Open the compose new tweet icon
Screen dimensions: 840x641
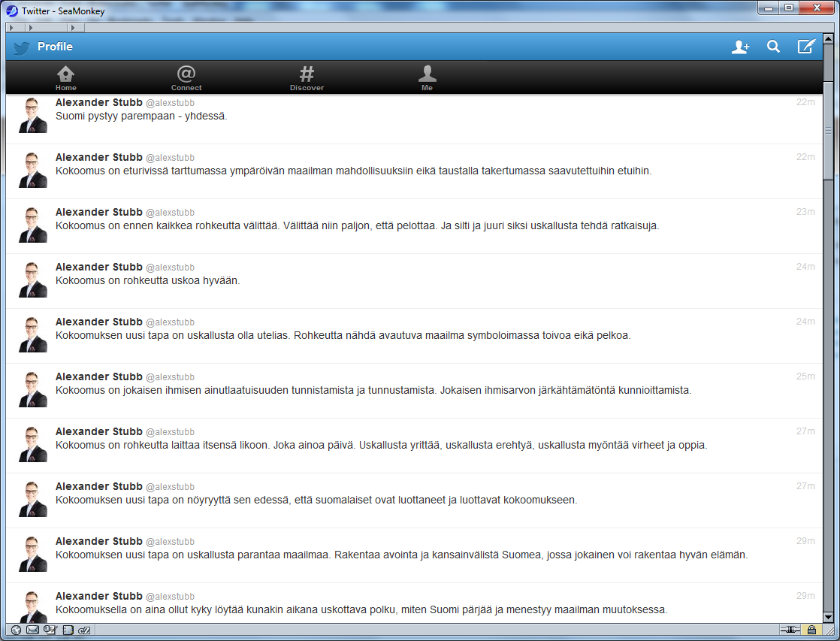[805, 47]
